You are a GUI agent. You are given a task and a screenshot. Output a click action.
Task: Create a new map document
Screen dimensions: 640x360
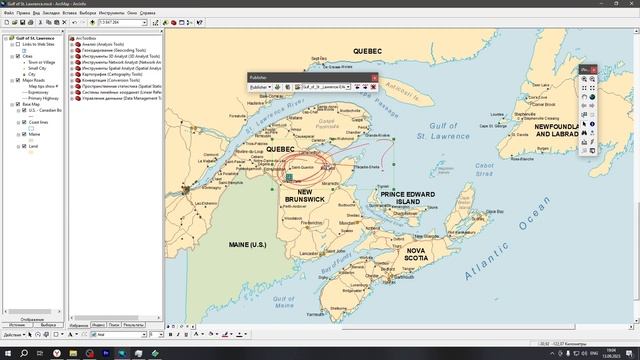pos(7,22)
